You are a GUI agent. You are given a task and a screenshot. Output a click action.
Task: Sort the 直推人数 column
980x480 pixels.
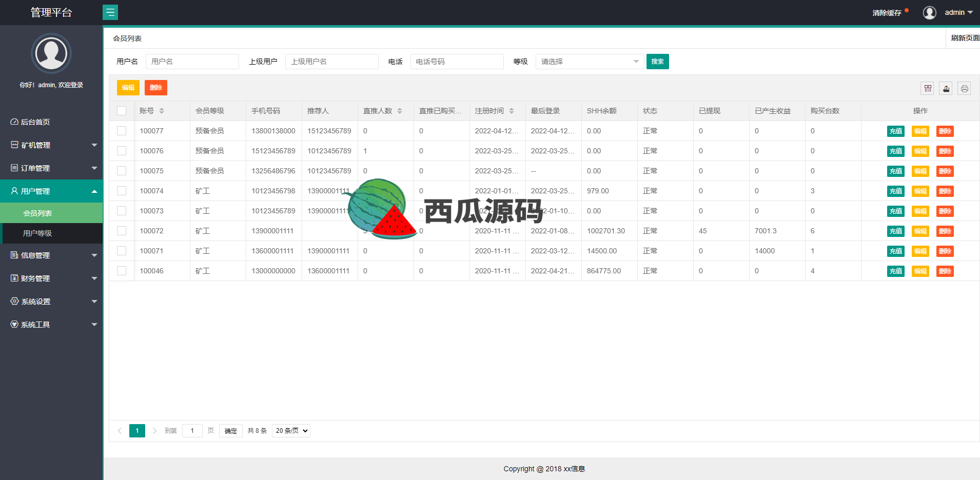tap(400, 111)
